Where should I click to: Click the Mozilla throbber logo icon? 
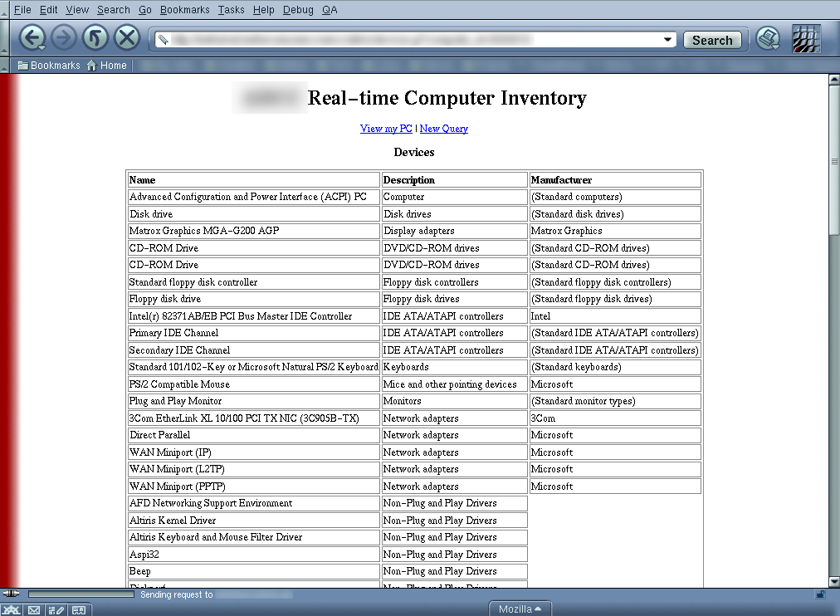coord(806,39)
